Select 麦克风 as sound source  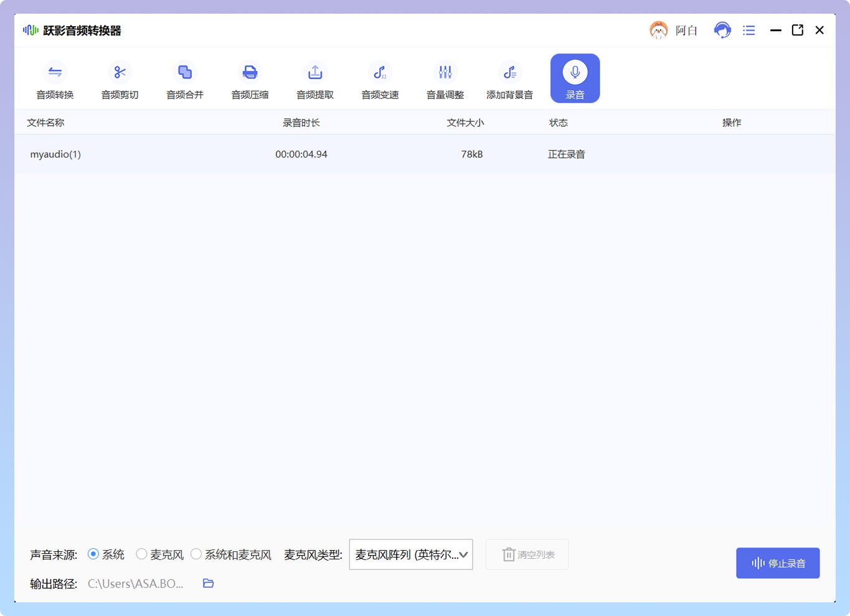tap(141, 554)
